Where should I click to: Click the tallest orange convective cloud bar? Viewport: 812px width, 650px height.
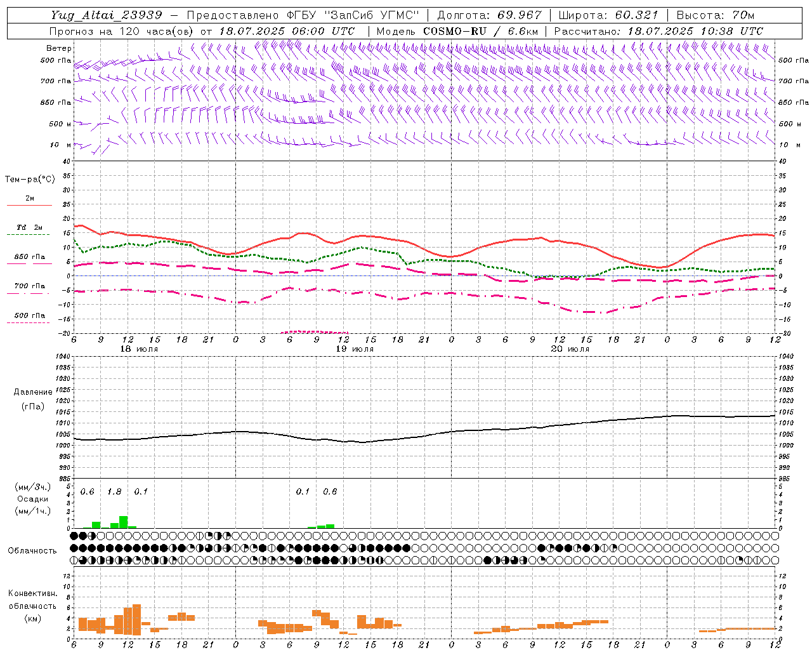(x=136, y=620)
